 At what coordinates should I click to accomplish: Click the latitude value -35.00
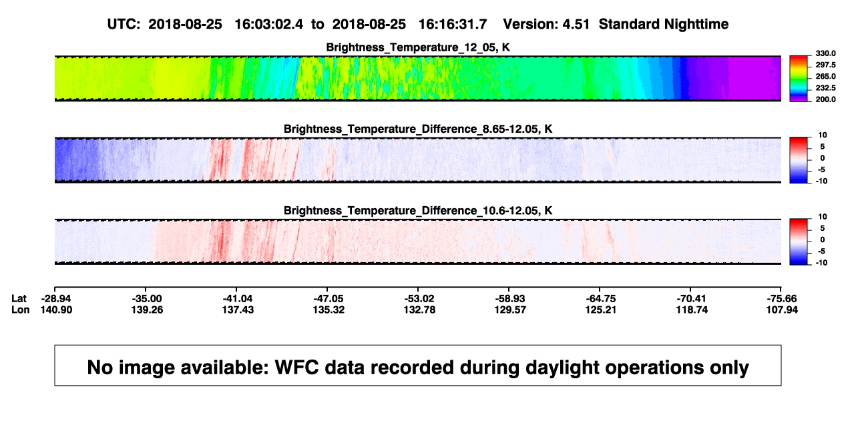pyautogui.click(x=146, y=298)
